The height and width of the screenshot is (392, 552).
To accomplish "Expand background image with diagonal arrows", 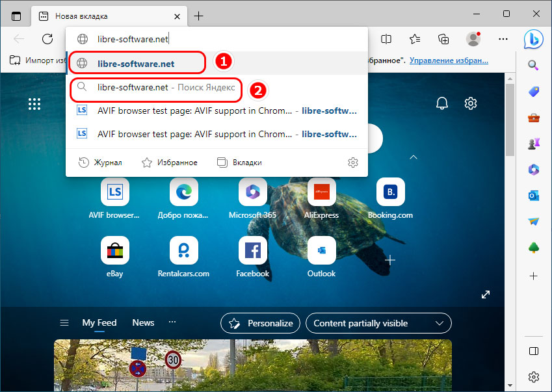I will coord(486,294).
